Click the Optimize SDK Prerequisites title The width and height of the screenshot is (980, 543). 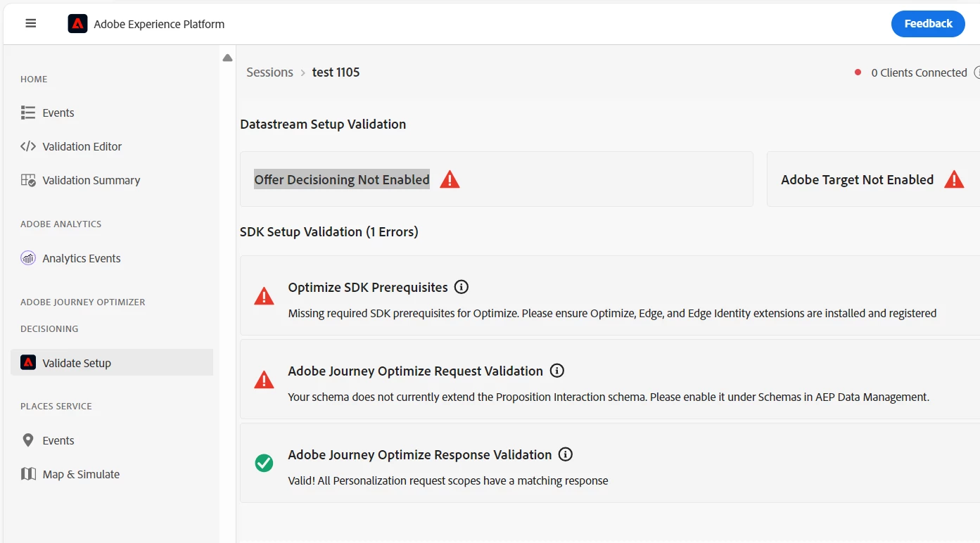tap(368, 287)
